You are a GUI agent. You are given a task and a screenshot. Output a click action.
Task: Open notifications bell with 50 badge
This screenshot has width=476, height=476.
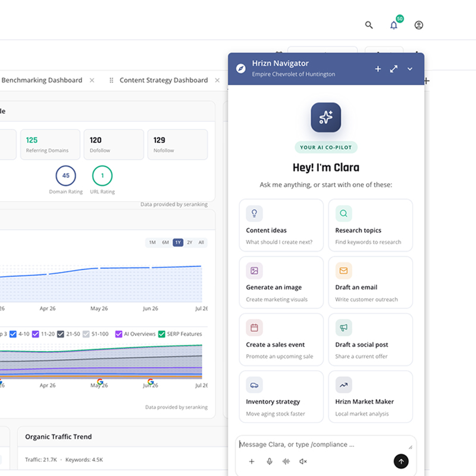(x=394, y=25)
